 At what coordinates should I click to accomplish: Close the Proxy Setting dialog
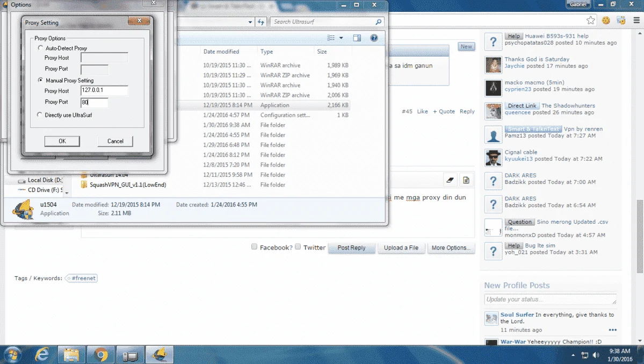[x=139, y=20]
